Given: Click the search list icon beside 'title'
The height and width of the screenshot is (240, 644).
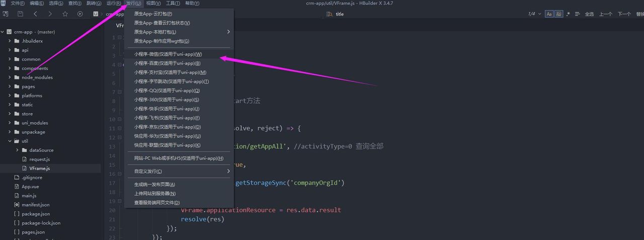Looking at the screenshot, I should point(329,14).
